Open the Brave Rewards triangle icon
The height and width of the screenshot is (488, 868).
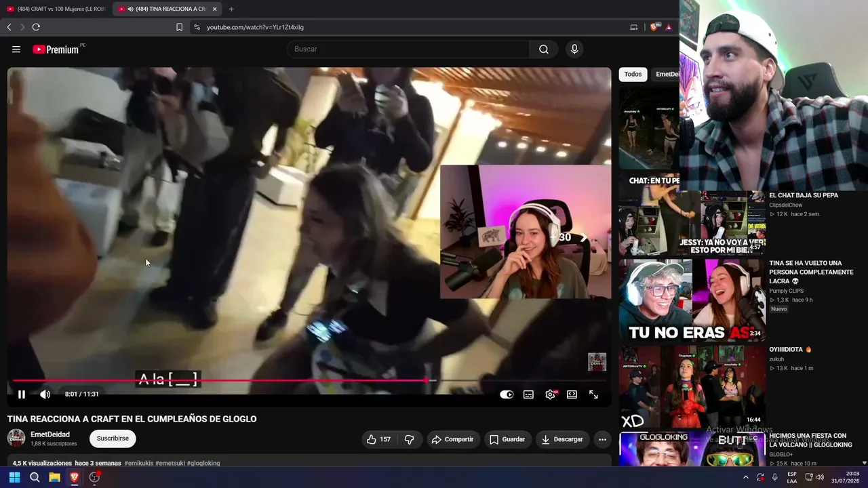pos(669,27)
